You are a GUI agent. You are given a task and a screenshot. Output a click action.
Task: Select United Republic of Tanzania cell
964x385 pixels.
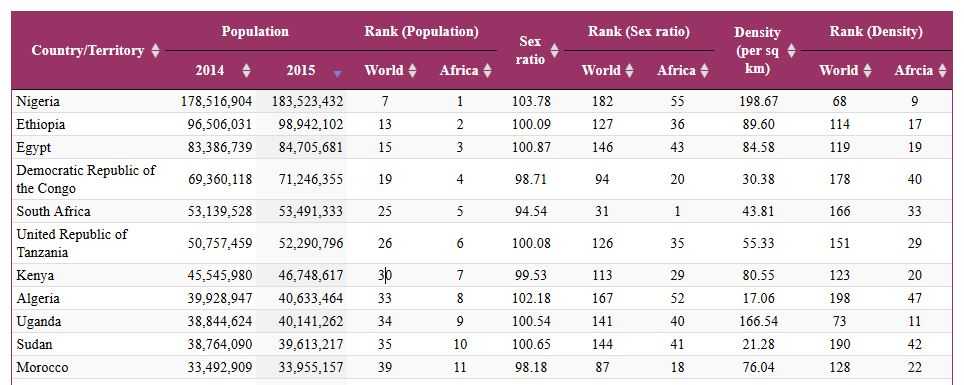72,243
